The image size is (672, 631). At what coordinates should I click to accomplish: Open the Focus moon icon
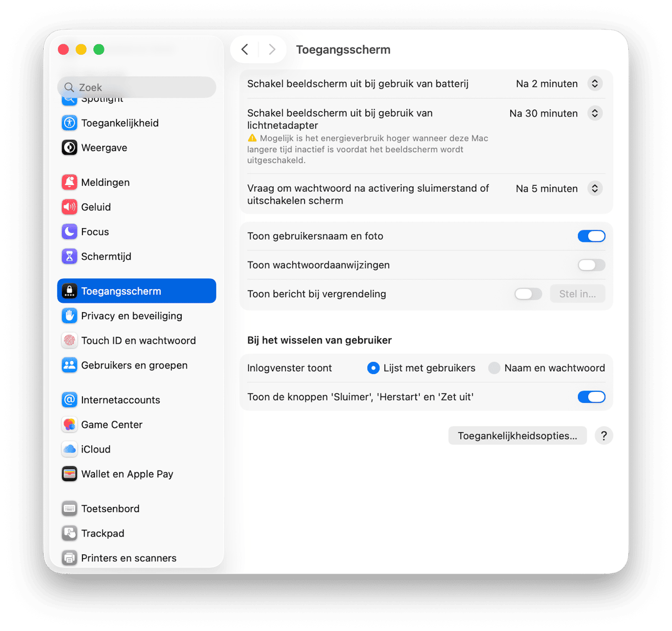point(69,232)
